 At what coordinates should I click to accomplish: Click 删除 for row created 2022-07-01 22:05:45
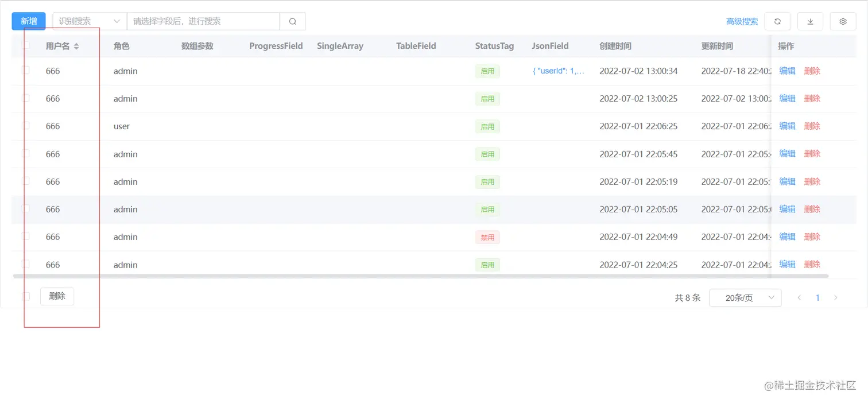(812, 153)
